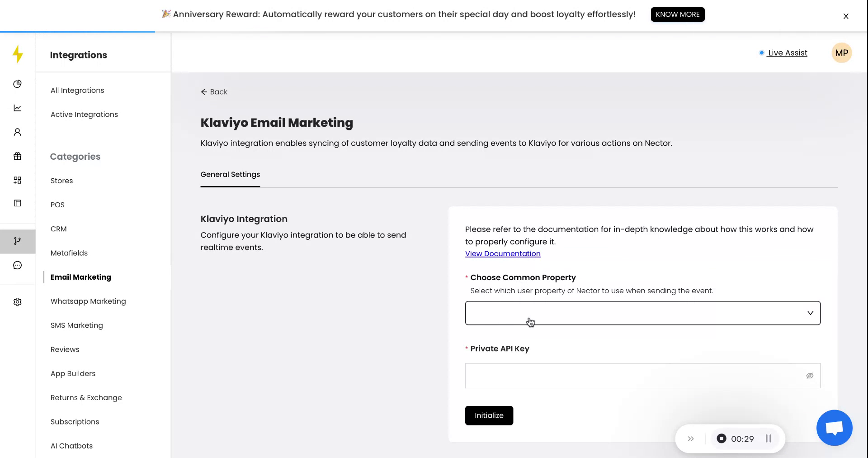
Task: Open the widgets grid icon in sidebar
Action: 18,180
